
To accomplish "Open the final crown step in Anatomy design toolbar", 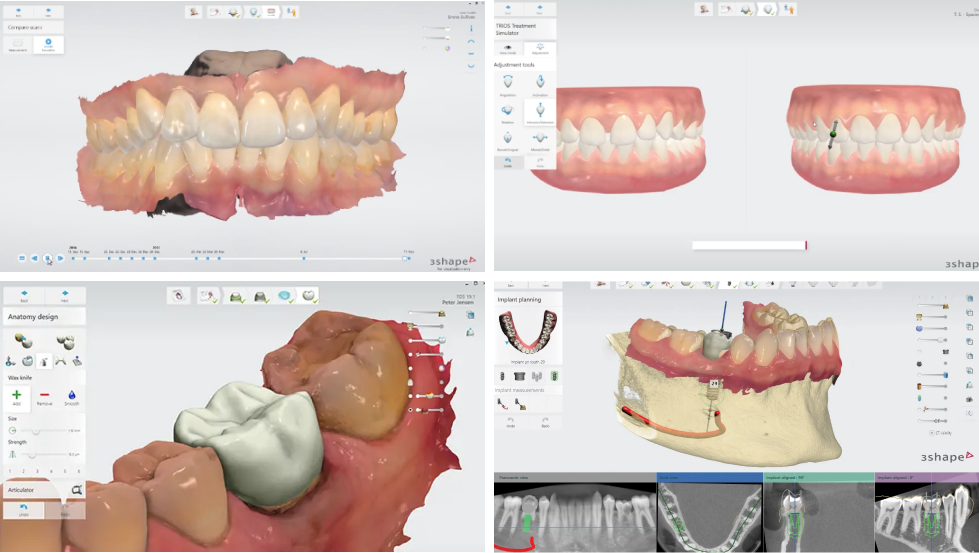I will (308, 296).
